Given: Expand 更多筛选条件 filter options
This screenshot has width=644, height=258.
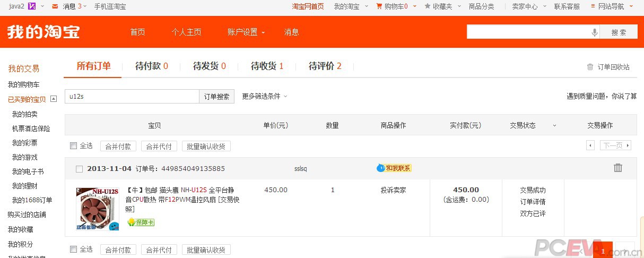Looking at the screenshot, I should coord(265,96).
